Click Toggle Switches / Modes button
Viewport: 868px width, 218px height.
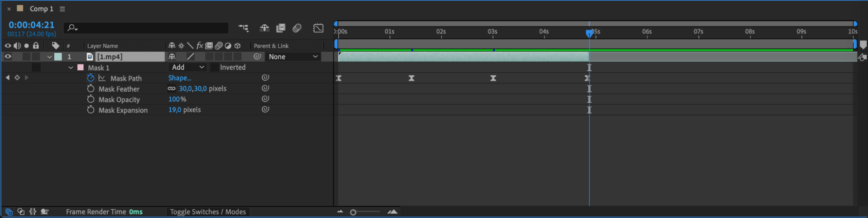click(x=208, y=212)
